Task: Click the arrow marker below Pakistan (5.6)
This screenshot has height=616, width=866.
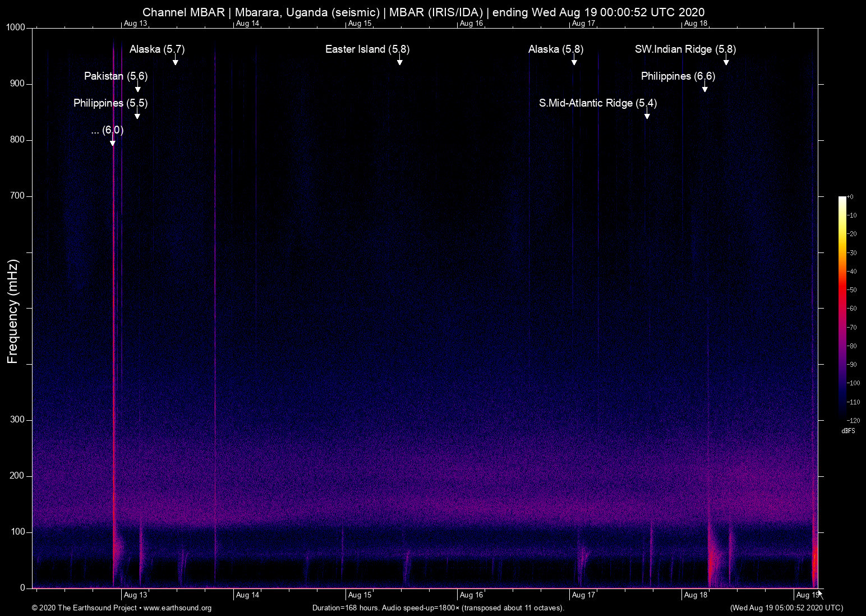Action: point(137,89)
